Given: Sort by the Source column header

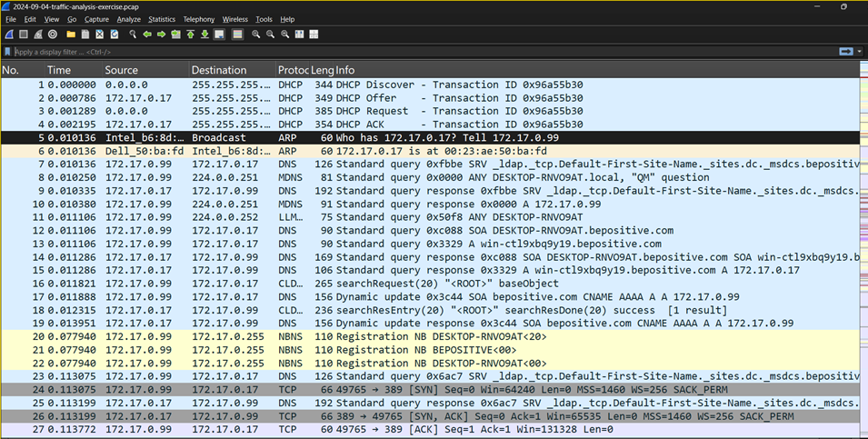Looking at the screenshot, I should tap(146, 70).
